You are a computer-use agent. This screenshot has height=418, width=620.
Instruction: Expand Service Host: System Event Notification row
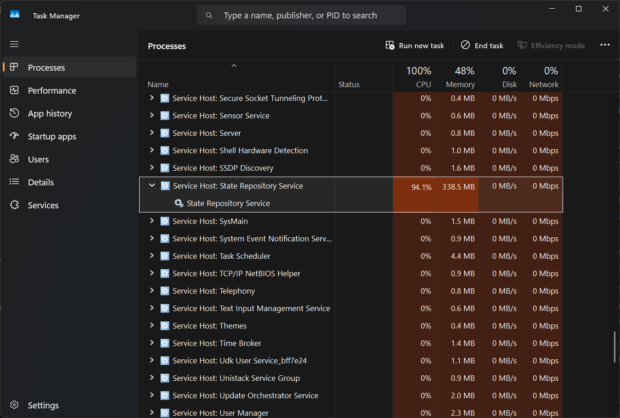(x=151, y=238)
